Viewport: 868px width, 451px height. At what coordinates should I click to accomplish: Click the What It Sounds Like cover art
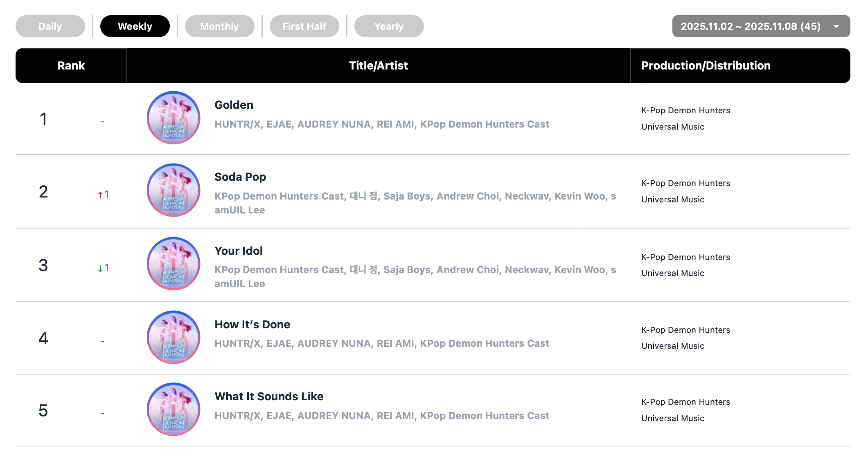(x=174, y=409)
